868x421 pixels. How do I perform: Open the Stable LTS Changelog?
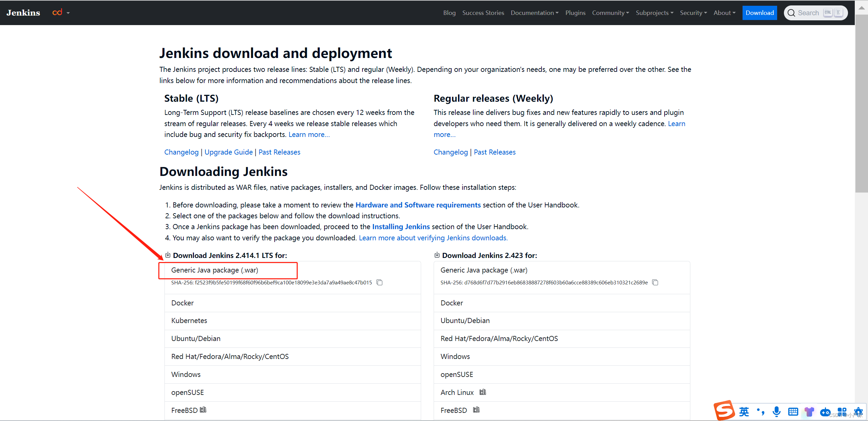pyautogui.click(x=181, y=152)
